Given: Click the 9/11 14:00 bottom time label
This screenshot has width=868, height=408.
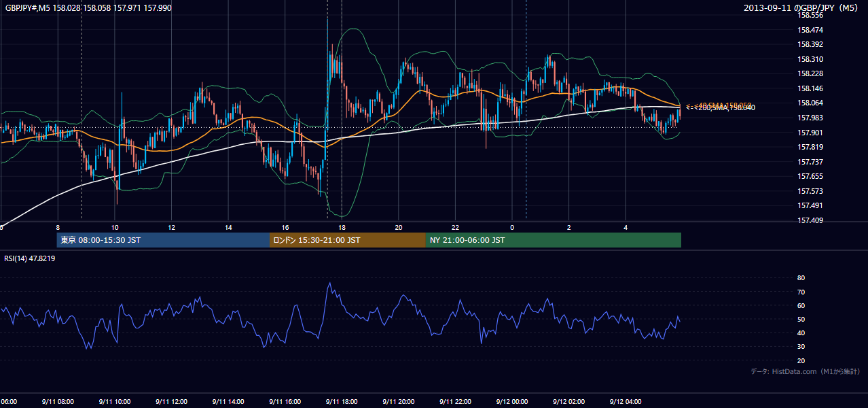Looking at the screenshot, I should click(x=228, y=402).
